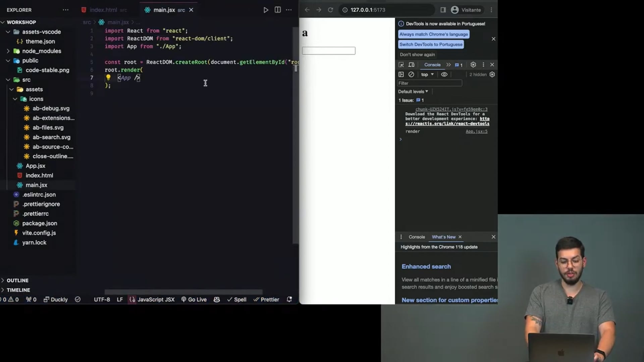
Task: Open DevTools settings gear icon
Action: coord(473,65)
